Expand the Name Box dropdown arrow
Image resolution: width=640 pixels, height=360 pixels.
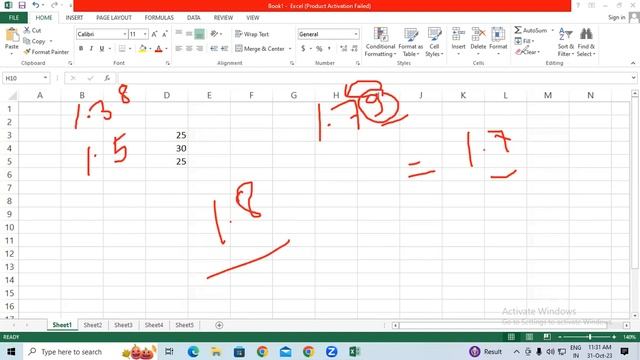45,78
